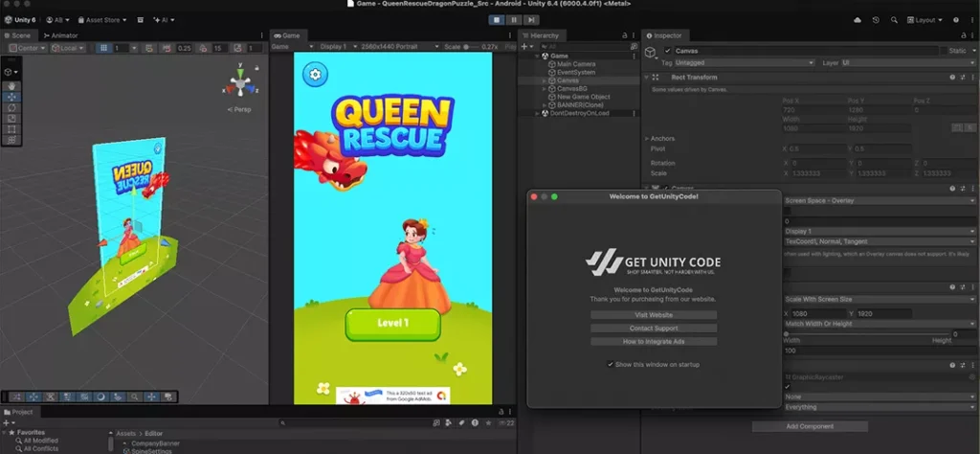The image size is (980, 454).
Task: Open the Center pivot mode dropdown
Action: coord(28,48)
